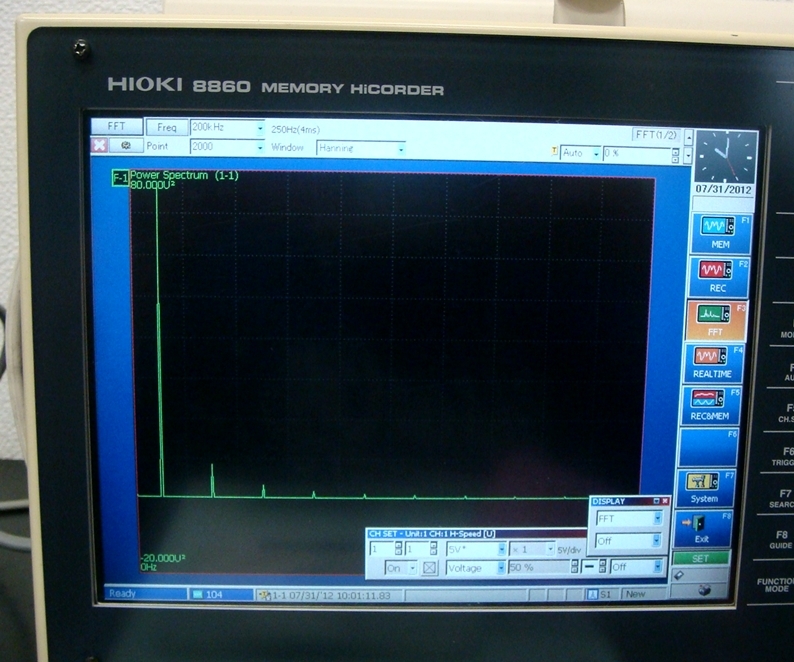Image resolution: width=794 pixels, height=662 pixels.
Task: Click the 50 % position field
Action: click(x=539, y=567)
